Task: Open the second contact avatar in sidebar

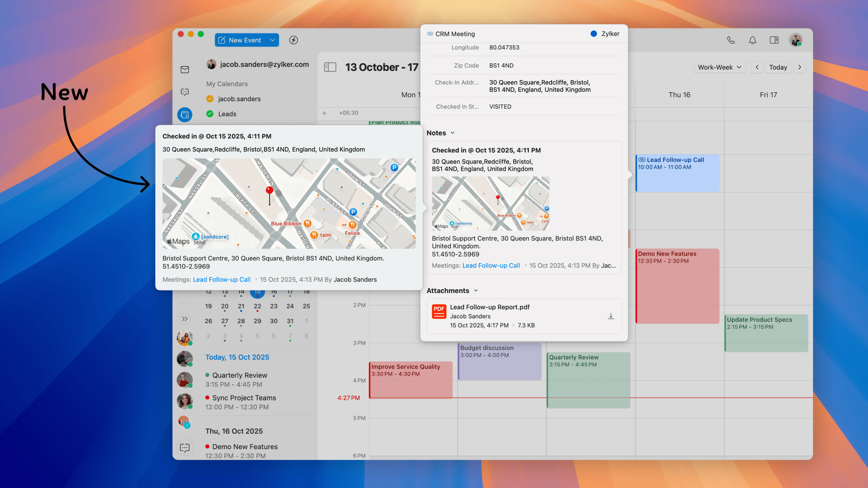Action: coord(184,359)
